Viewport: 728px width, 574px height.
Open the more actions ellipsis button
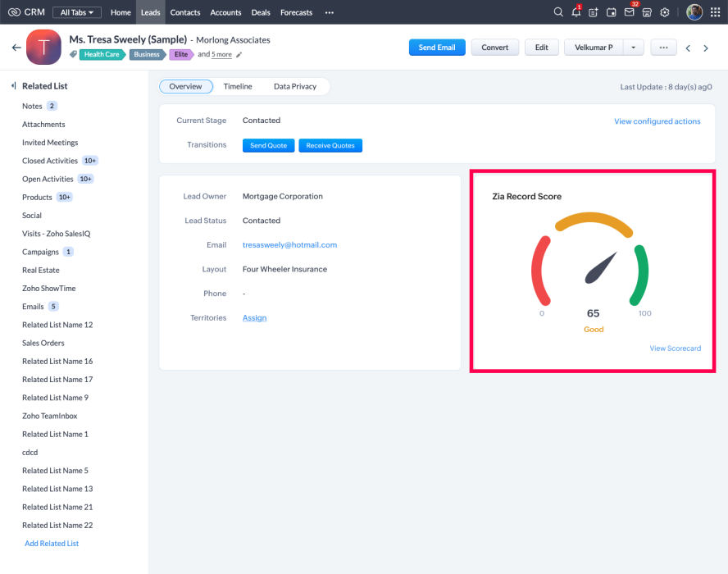tap(663, 48)
